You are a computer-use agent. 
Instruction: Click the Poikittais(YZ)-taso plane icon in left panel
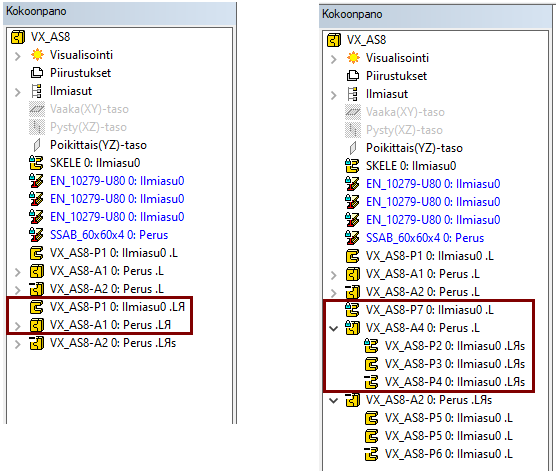37,145
